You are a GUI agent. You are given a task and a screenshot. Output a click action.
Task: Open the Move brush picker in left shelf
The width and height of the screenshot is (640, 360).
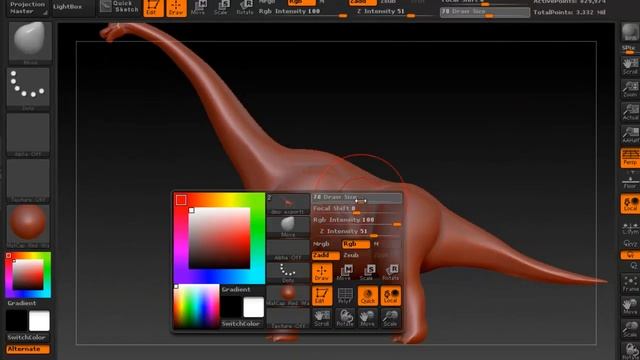click(30, 43)
